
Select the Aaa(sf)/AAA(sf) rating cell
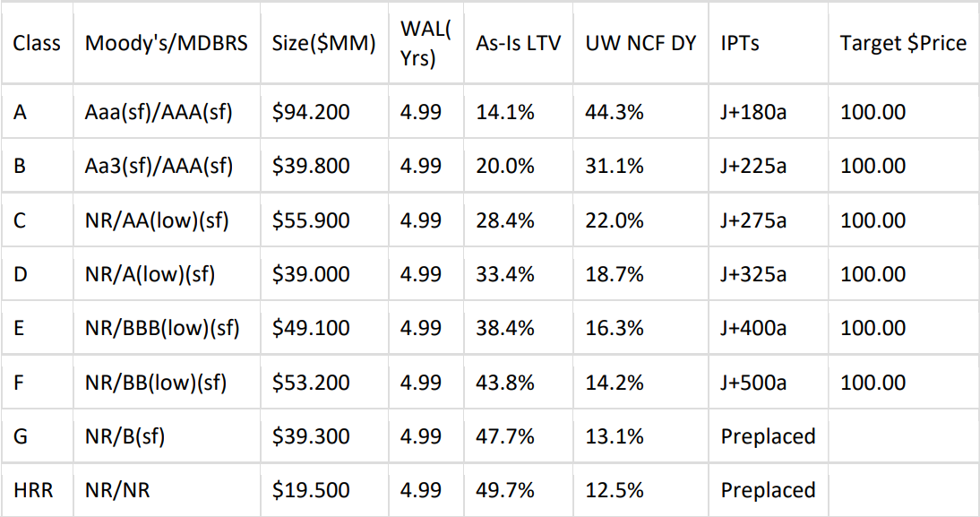[159, 112]
